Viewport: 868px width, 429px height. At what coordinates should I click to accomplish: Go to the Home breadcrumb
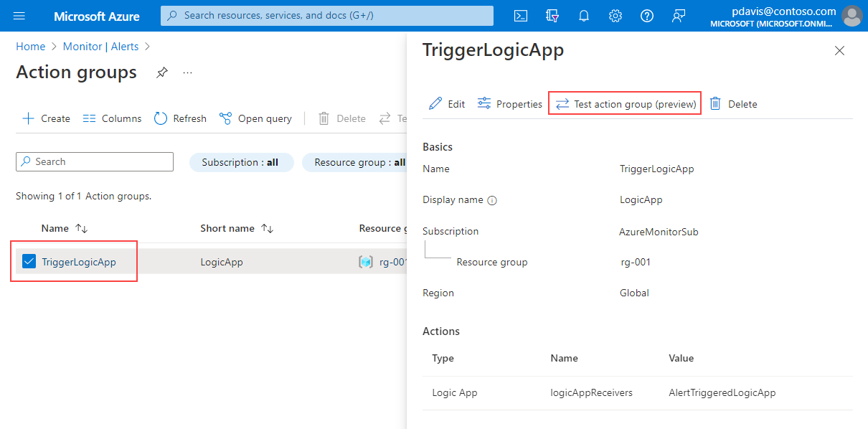(x=31, y=46)
